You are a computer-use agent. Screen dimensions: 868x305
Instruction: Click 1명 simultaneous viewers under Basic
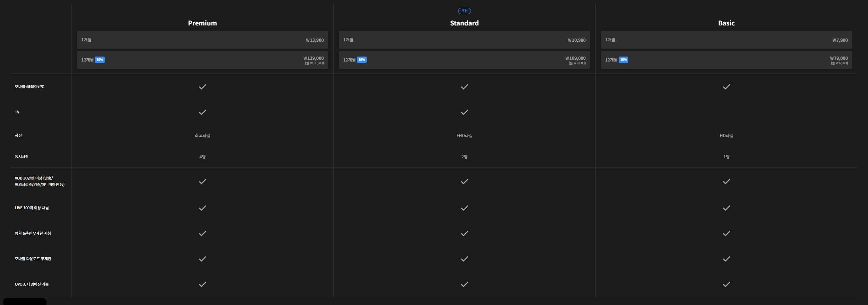pos(726,157)
